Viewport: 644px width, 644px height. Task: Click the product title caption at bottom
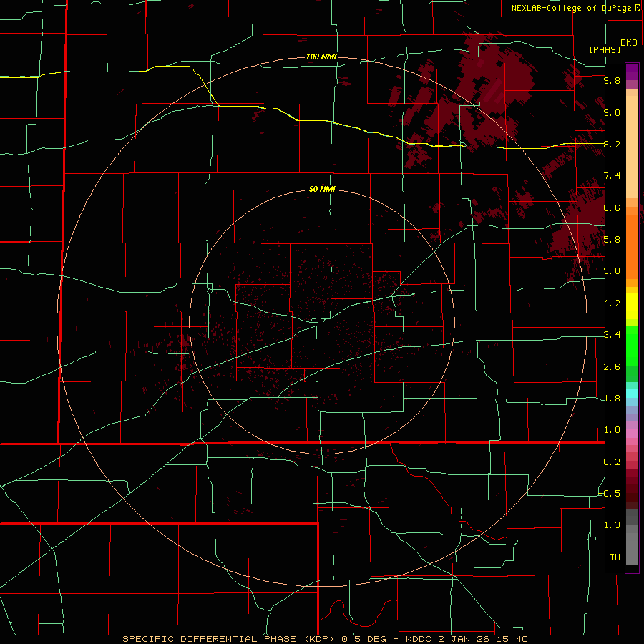tap(325, 639)
